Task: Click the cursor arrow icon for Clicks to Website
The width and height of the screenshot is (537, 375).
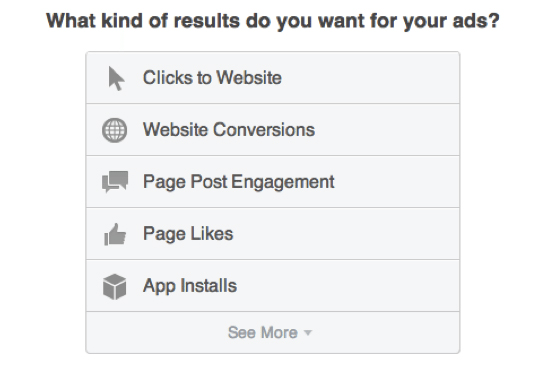Action: click(116, 78)
